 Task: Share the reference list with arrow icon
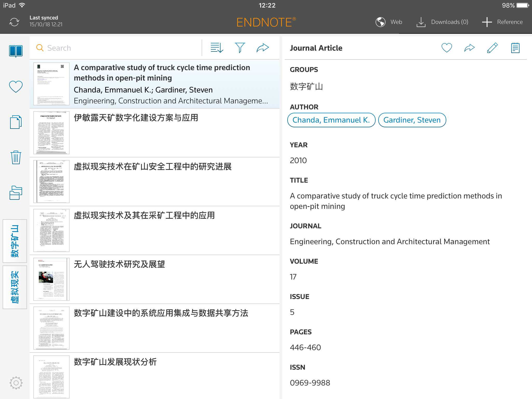(262, 48)
